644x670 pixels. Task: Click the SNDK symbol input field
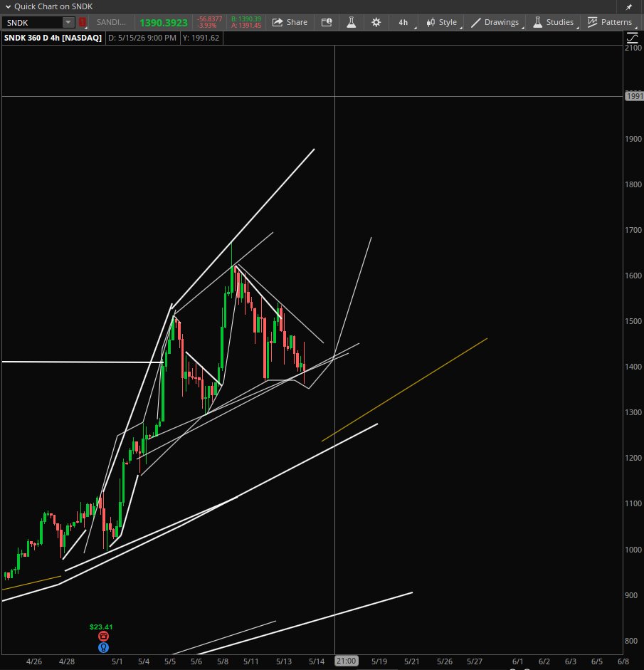point(32,23)
